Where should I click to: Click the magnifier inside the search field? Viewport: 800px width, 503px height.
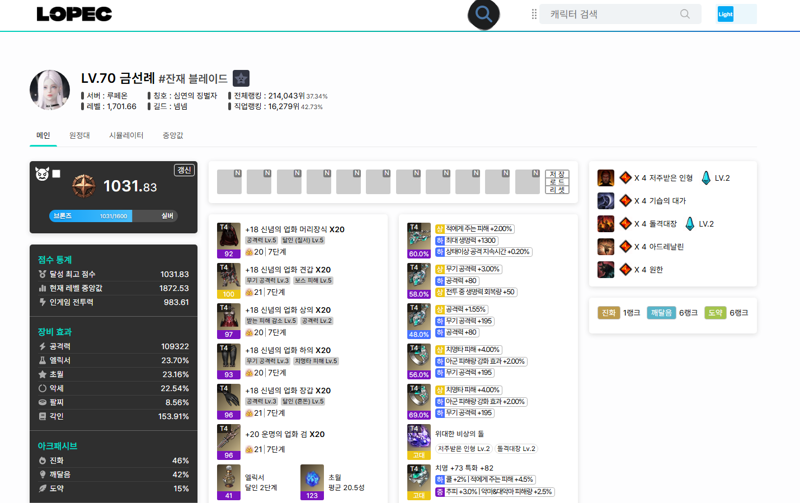click(685, 14)
